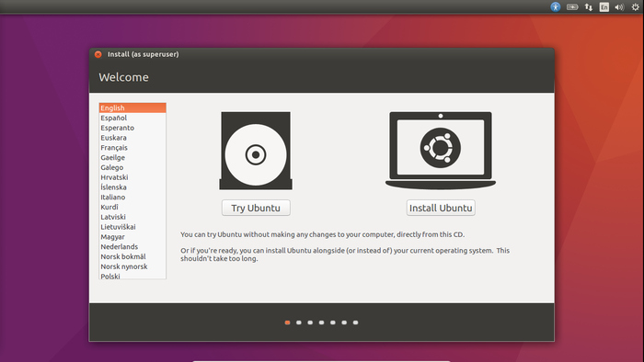This screenshot has height=362, width=644.
Task: Select Magyar in the language list
Action: click(x=132, y=236)
